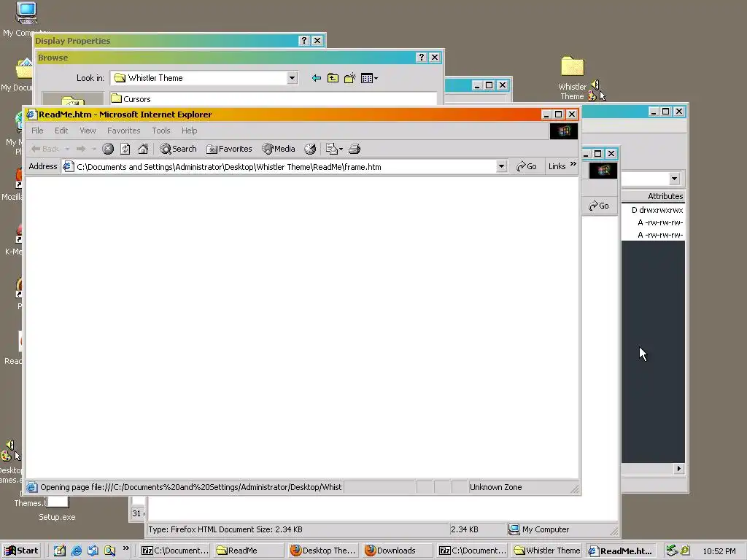747x560 pixels.
Task: Open the Start menu
Action: [x=21, y=551]
